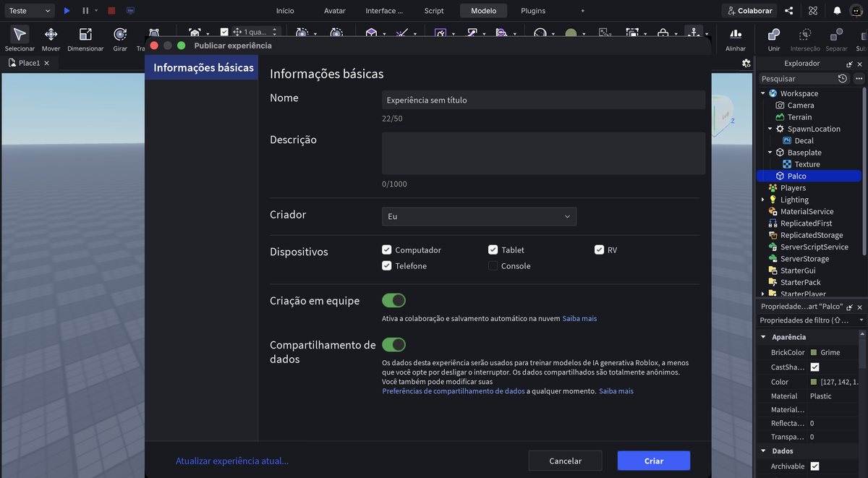The width and height of the screenshot is (868, 478).
Task: Switch to the Script tab
Action: pyautogui.click(x=434, y=11)
